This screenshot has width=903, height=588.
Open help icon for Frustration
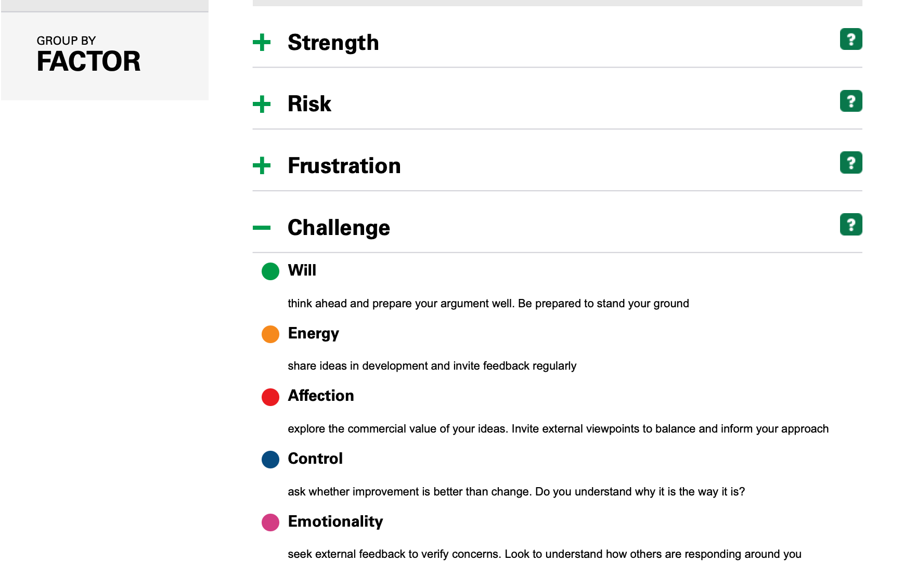coord(851,163)
